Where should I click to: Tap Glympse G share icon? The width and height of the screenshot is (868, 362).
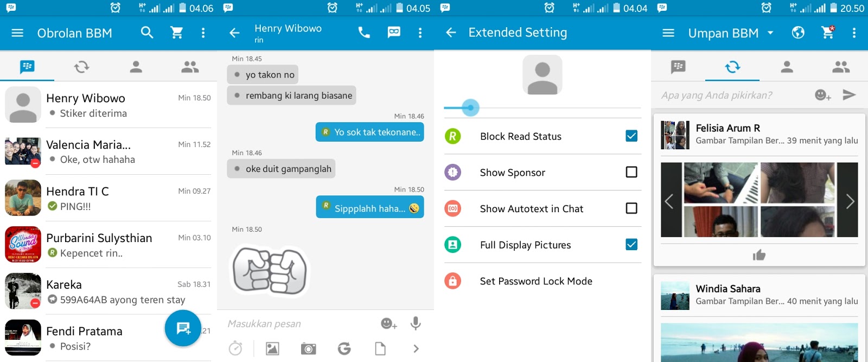tap(344, 348)
